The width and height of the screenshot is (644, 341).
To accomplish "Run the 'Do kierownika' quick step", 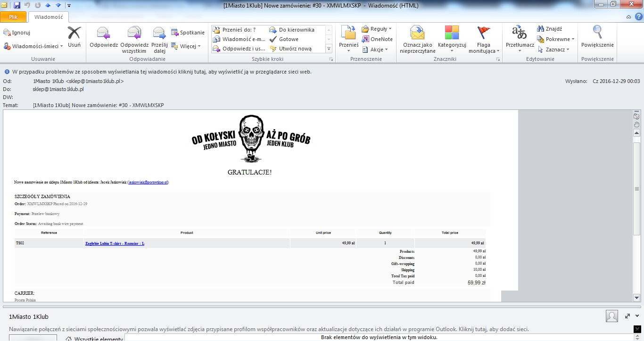I will pos(292,30).
